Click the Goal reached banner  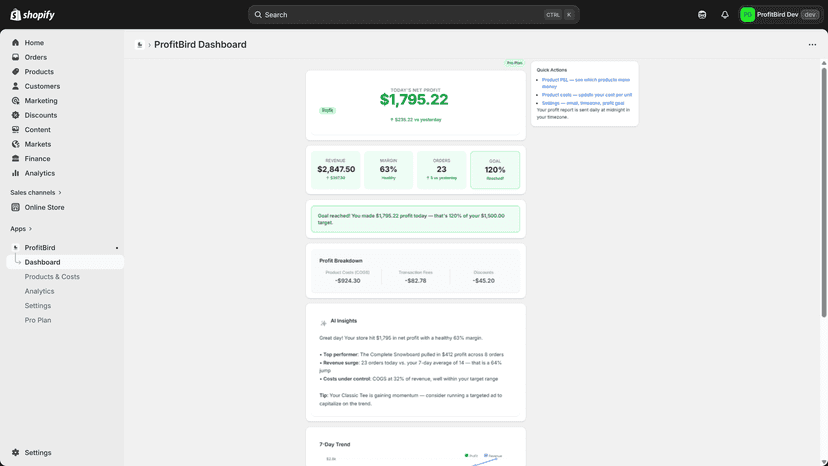click(x=416, y=219)
